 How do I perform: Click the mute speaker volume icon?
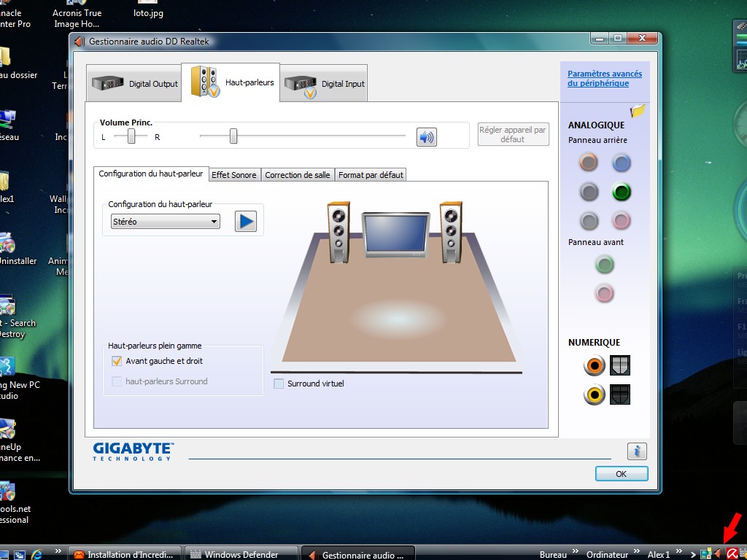[x=426, y=136]
